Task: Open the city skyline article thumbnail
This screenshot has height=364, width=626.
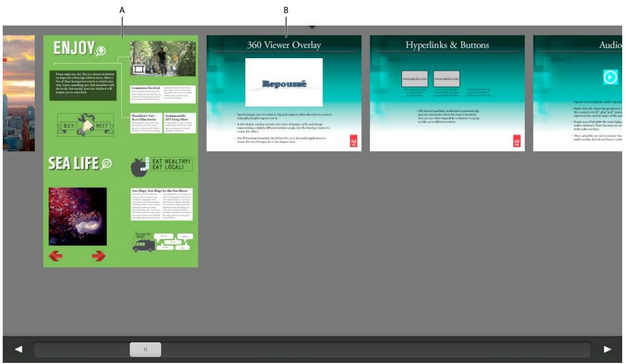Action: click(x=19, y=93)
